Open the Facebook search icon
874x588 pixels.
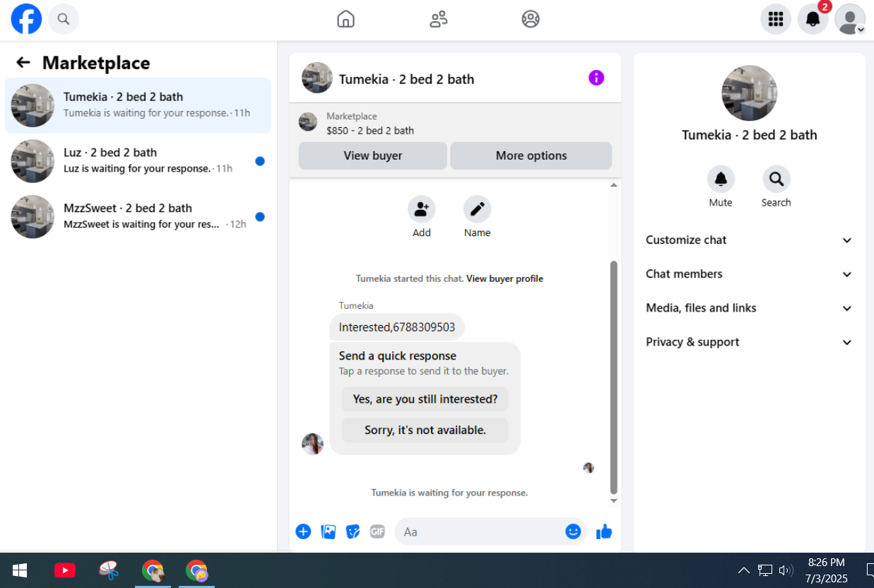[64, 19]
